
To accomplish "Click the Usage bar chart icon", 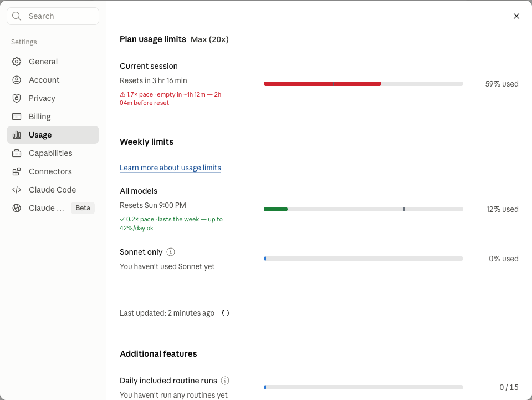I will [17, 135].
